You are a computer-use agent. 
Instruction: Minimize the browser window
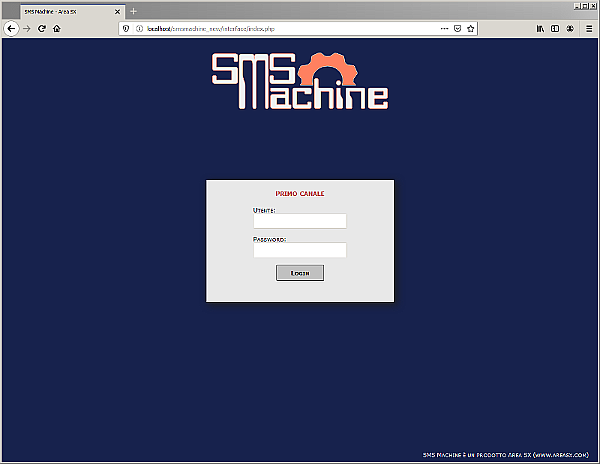(x=577, y=6)
